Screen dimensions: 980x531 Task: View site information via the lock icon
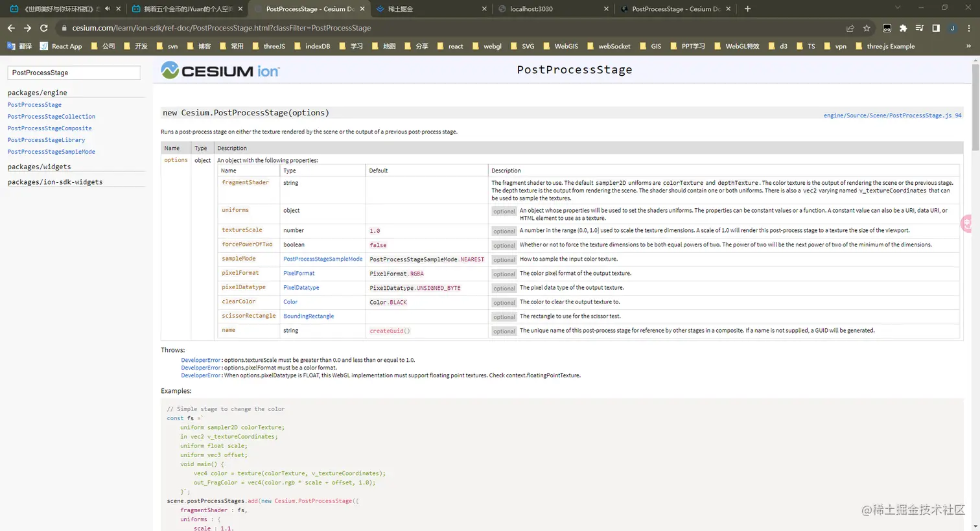(x=64, y=28)
